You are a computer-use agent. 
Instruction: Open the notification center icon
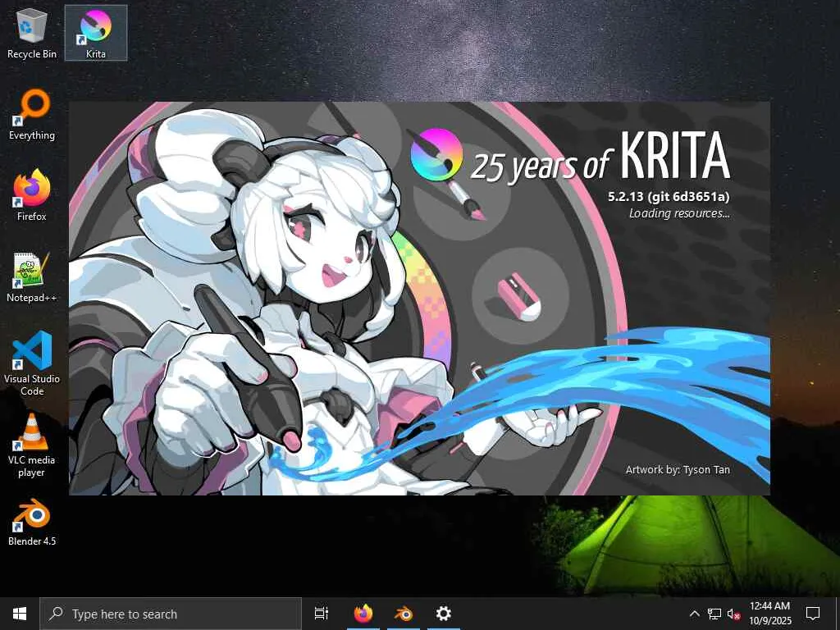click(x=813, y=614)
